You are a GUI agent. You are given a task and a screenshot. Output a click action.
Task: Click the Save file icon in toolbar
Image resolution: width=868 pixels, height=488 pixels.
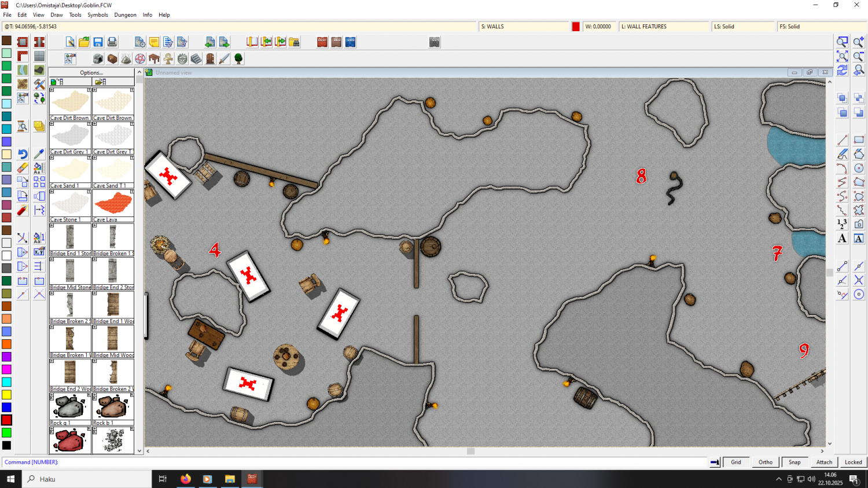coord(98,42)
